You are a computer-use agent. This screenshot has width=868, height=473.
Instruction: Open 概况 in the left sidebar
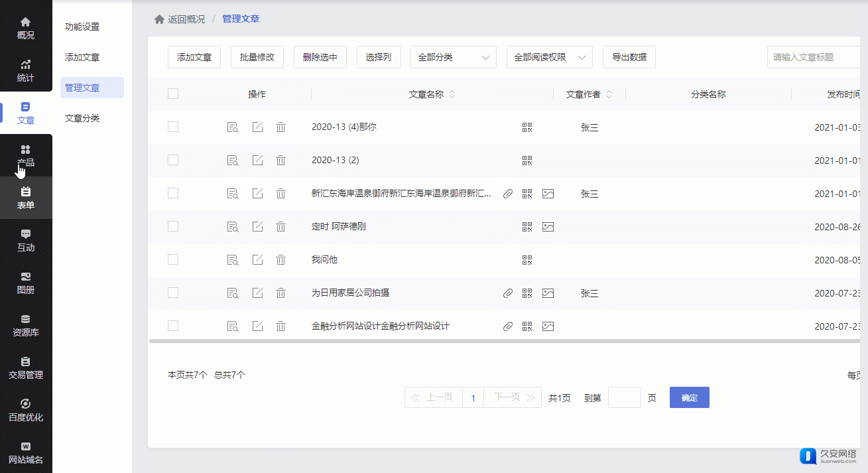(x=26, y=29)
